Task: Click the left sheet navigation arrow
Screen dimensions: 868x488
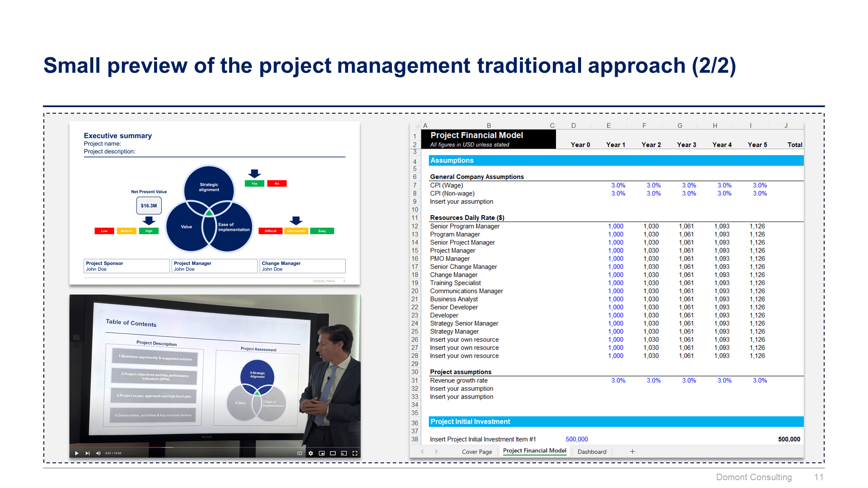Action: click(x=422, y=452)
